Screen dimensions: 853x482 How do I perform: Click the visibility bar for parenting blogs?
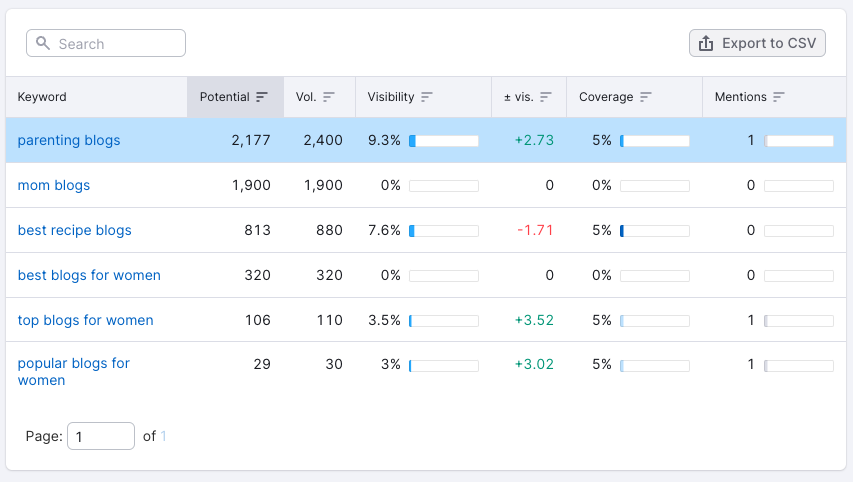point(443,141)
